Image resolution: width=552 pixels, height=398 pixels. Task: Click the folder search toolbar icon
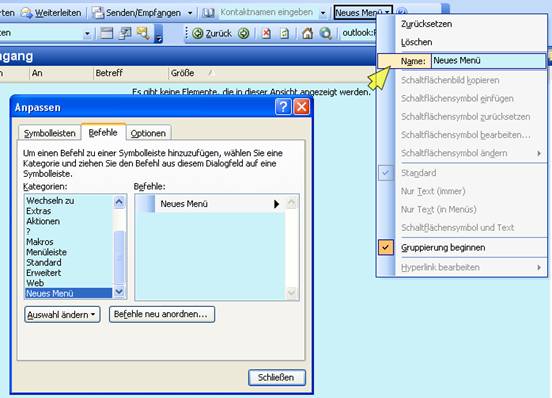click(x=143, y=33)
